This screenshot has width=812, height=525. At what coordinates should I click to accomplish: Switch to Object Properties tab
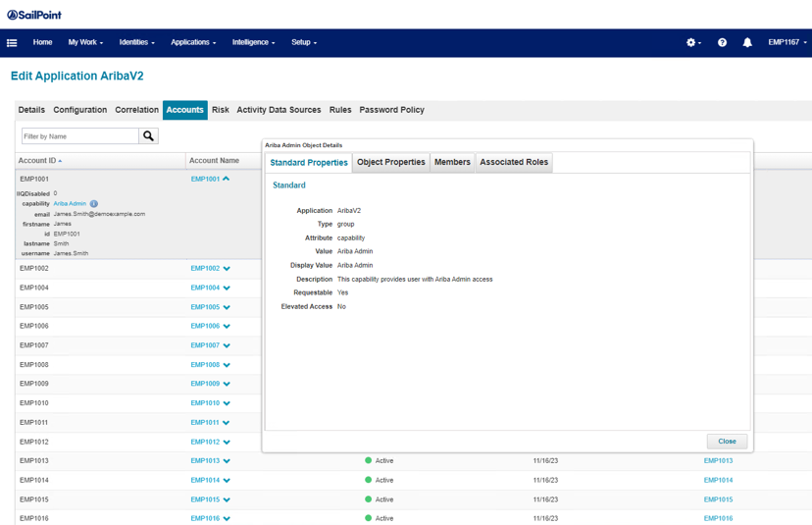(391, 162)
